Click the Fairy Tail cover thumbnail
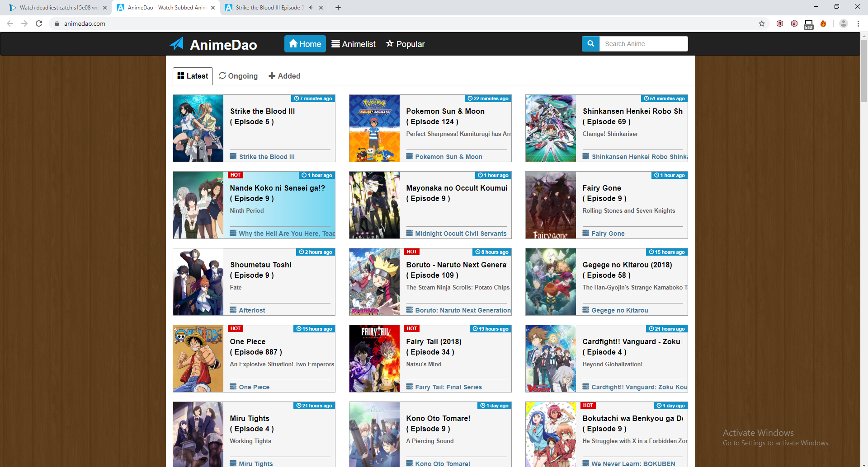The image size is (868, 467). point(374,359)
